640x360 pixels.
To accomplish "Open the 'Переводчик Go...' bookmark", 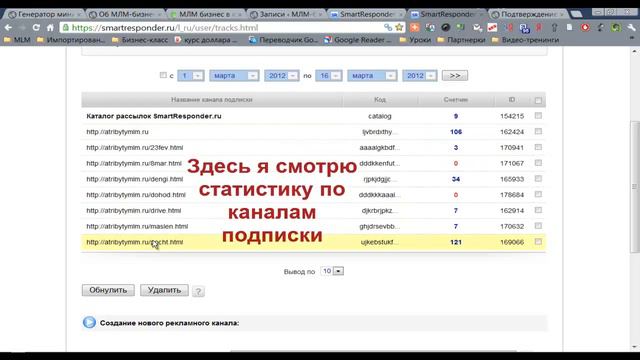I will [x=283, y=40].
